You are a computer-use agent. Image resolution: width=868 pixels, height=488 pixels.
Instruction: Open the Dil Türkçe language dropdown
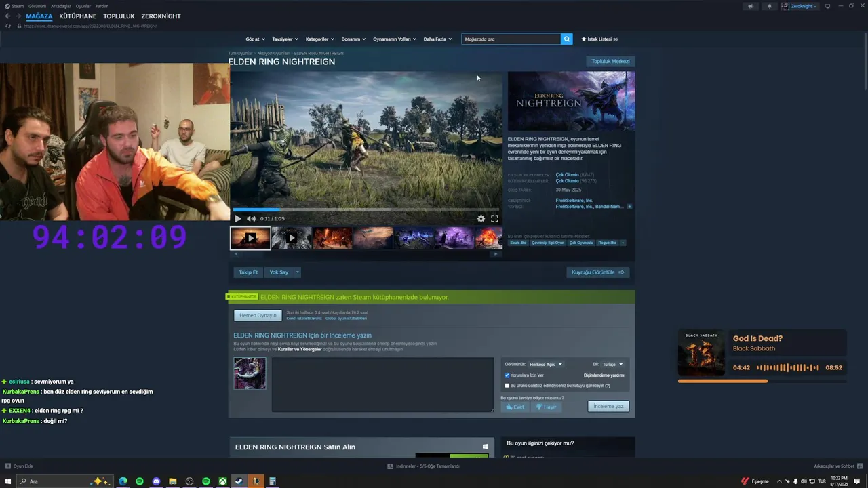pos(612,364)
